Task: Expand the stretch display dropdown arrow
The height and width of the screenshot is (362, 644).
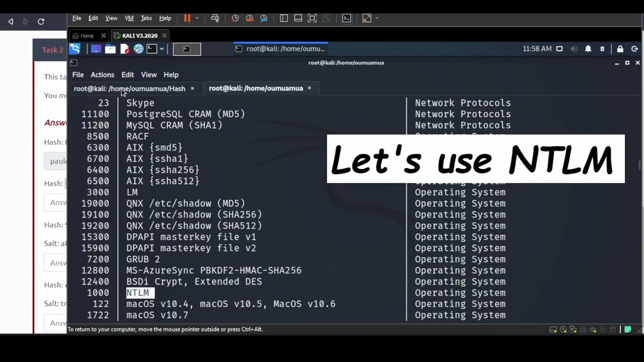Action: (x=376, y=18)
